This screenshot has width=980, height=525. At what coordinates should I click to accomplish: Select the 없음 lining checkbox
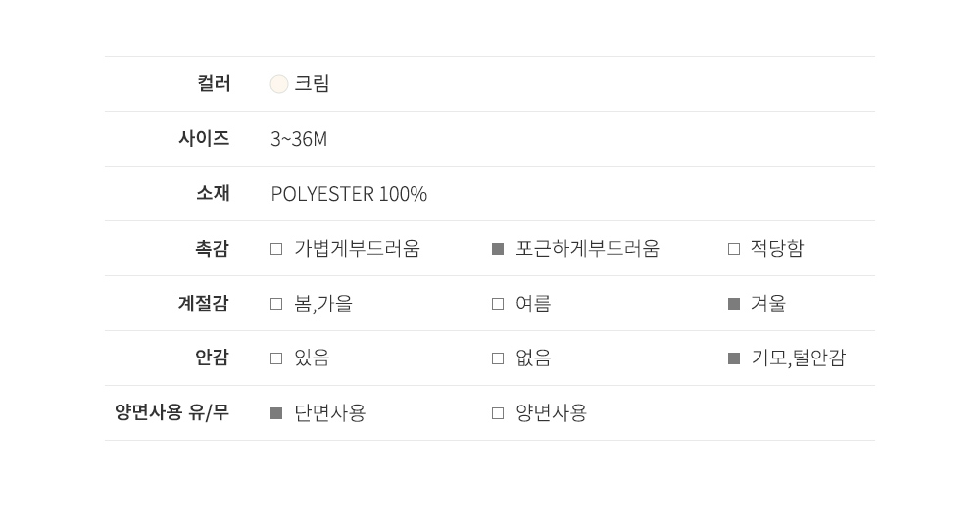498,358
